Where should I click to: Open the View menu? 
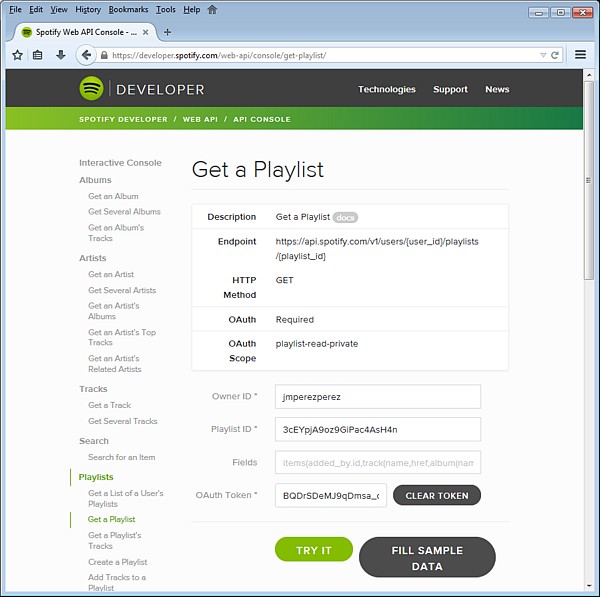(x=59, y=10)
